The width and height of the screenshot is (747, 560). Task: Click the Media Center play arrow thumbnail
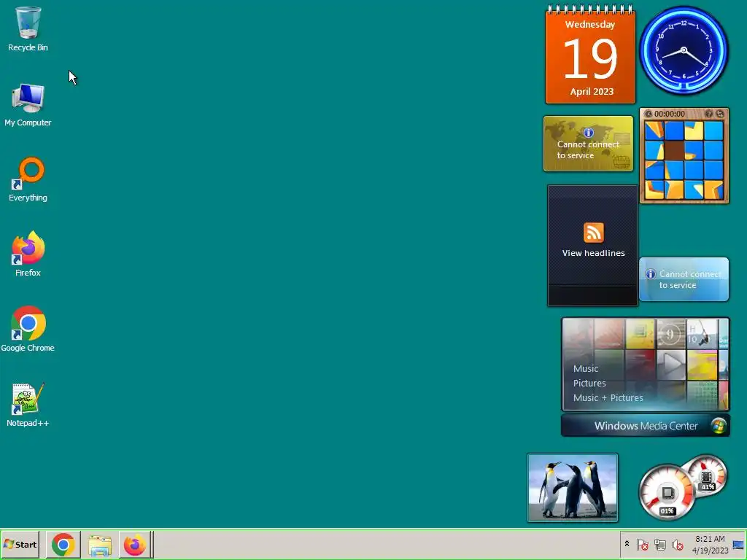(x=671, y=365)
